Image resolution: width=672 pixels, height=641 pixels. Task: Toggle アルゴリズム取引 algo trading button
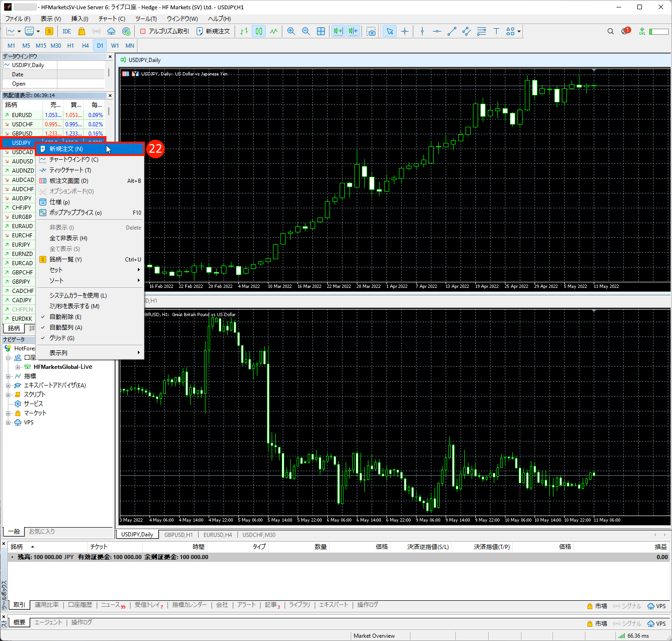[x=165, y=31]
